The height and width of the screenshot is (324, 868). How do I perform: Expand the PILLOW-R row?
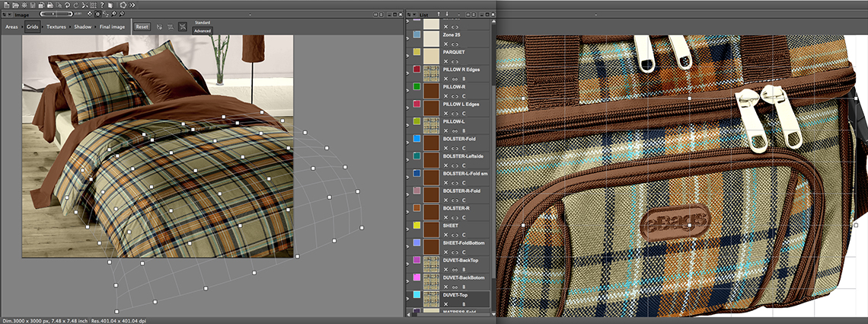coord(407,90)
